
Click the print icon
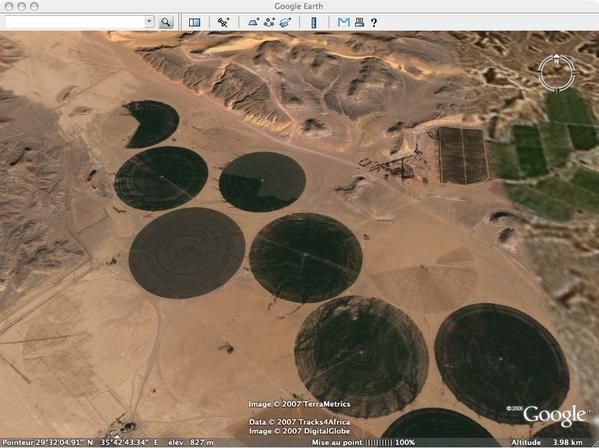(x=359, y=22)
